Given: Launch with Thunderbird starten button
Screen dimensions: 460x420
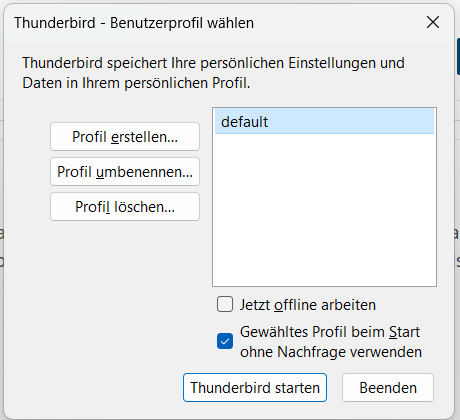Looking at the screenshot, I should pyautogui.click(x=255, y=387).
